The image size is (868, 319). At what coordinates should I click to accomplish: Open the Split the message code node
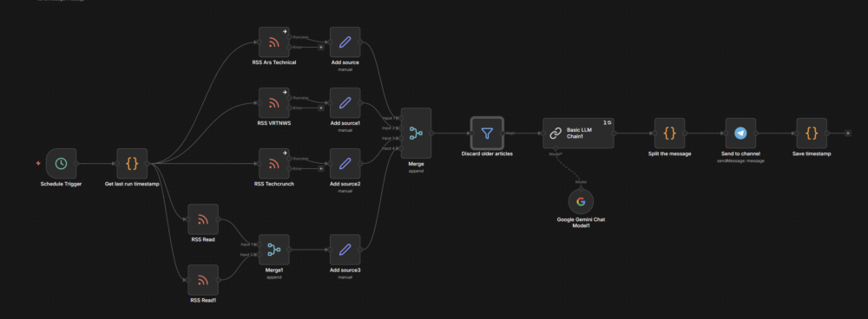coord(670,133)
